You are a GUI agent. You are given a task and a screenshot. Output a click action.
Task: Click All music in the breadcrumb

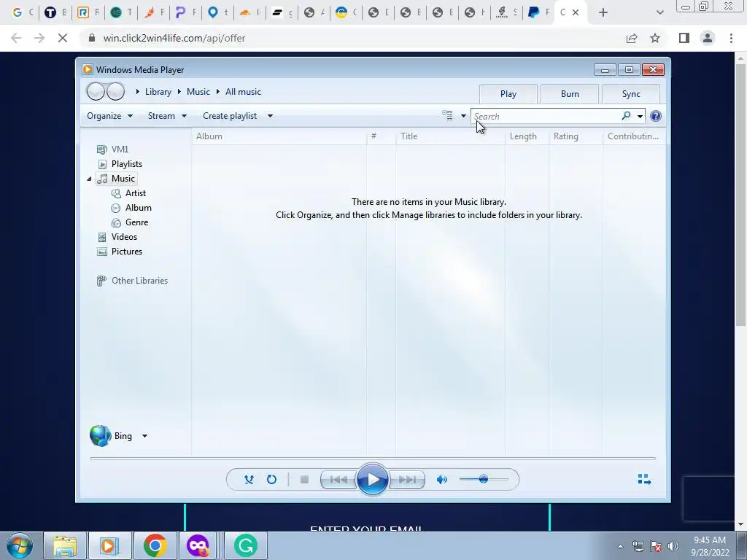pos(243,92)
